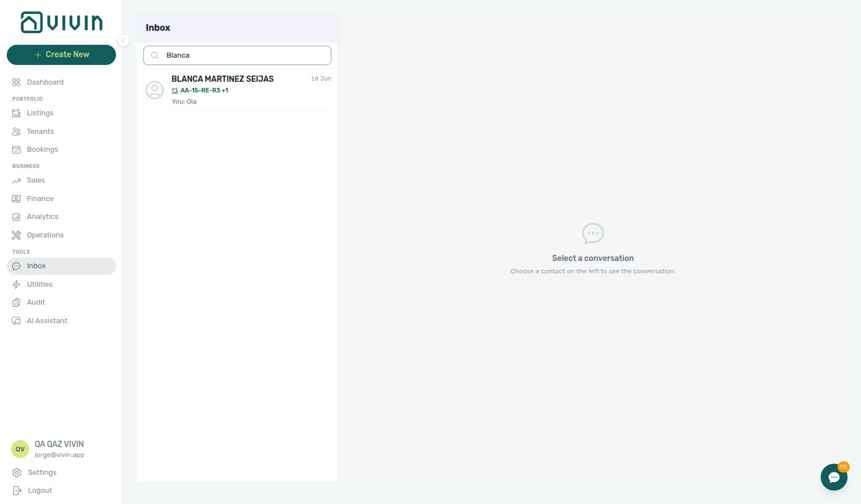Click the Tenants people icon
The image size is (861, 504).
click(x=16, y=132)
